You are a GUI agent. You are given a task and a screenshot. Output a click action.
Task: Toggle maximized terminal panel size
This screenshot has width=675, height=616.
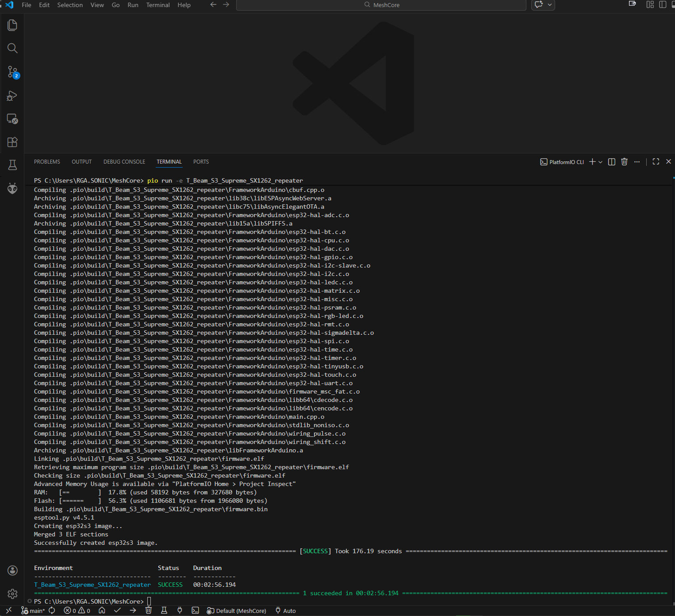click(656, 162)
